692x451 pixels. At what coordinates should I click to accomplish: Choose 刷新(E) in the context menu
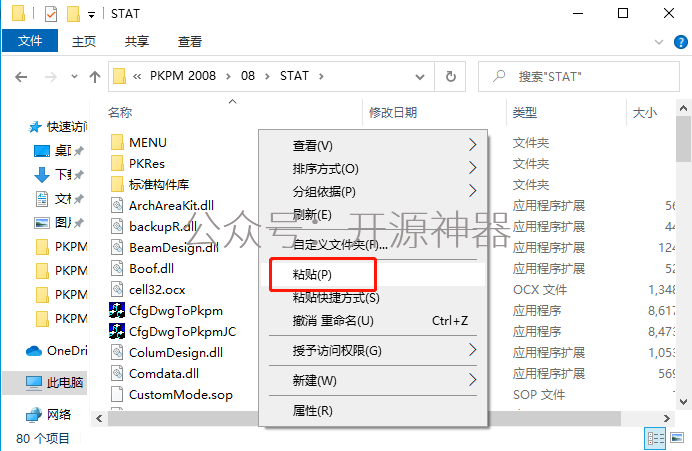pos(373,214)
